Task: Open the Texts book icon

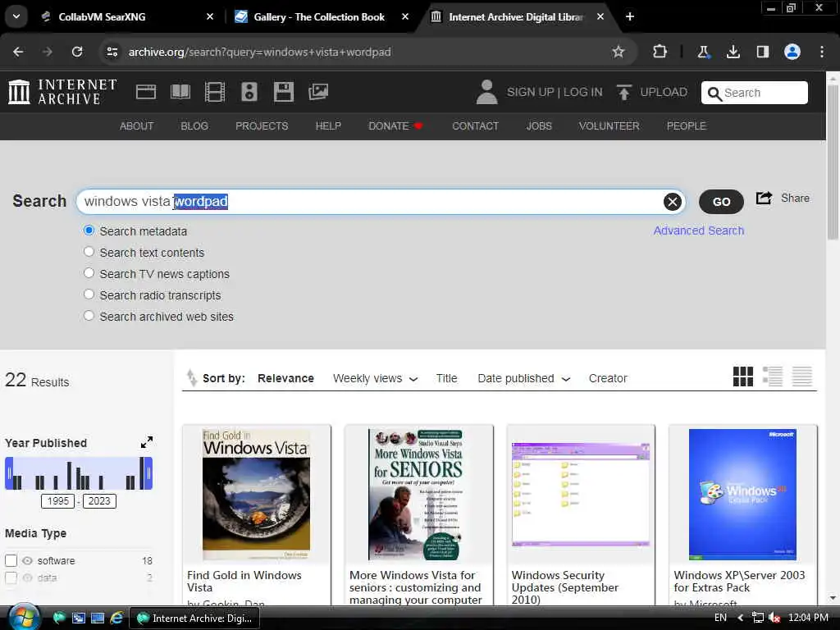Action: [180, 92]
